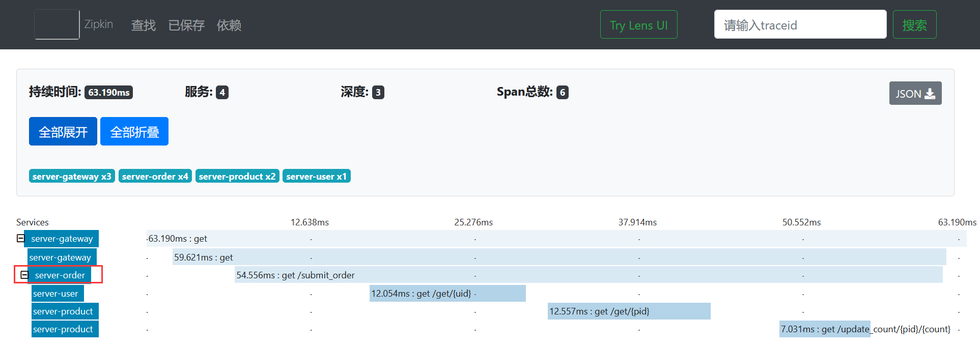Filter by server-order x4 tag
The height and width of the screenshot is (347, 980).
point(155,176)
